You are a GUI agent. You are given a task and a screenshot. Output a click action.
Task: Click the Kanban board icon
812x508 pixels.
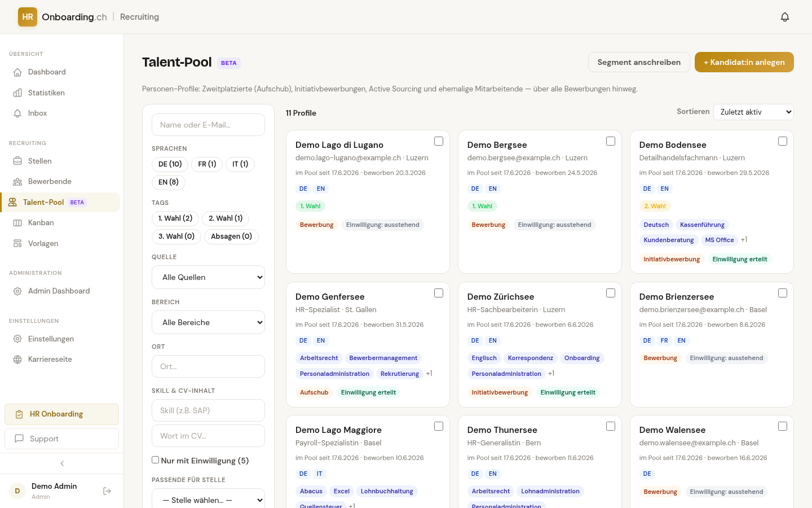point(17,223)
